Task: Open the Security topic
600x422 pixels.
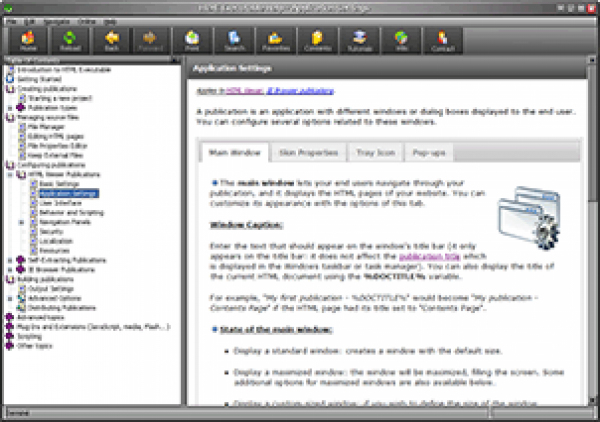Action: (x=51, y=231)
